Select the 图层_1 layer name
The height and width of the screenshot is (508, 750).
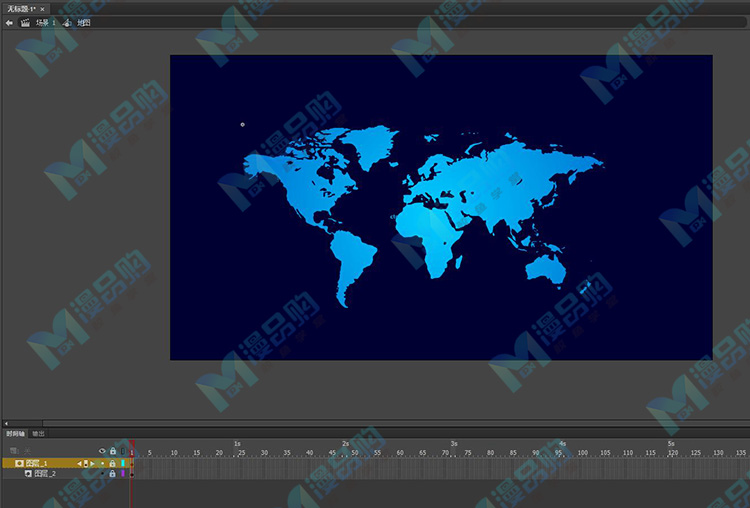pos(36,463)
